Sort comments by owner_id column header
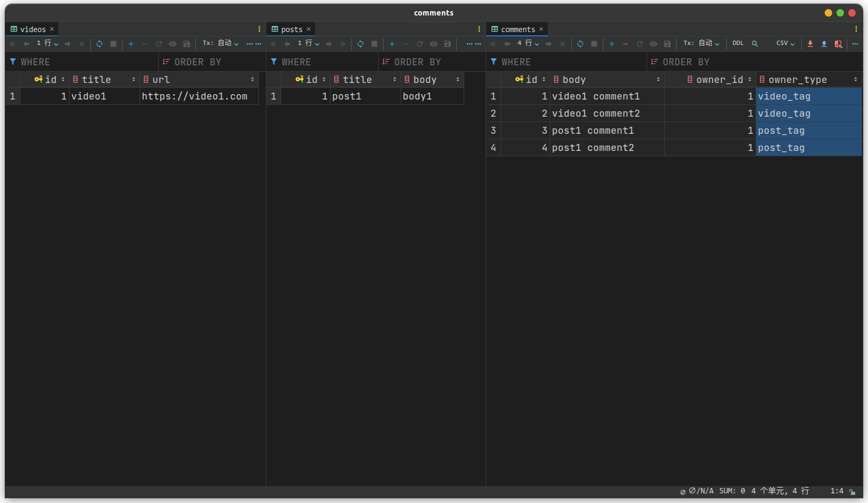The width and height of the screenshot is (868, 503). [x=710, y=80]
